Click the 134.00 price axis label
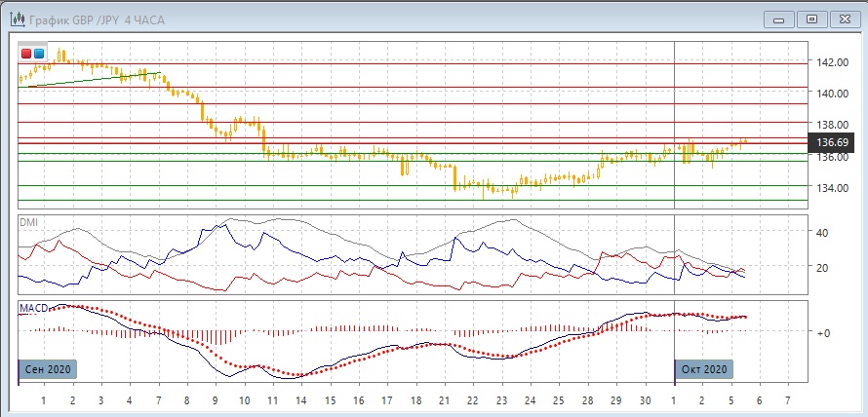The image size is (868, 417). [x=832, y=188]
